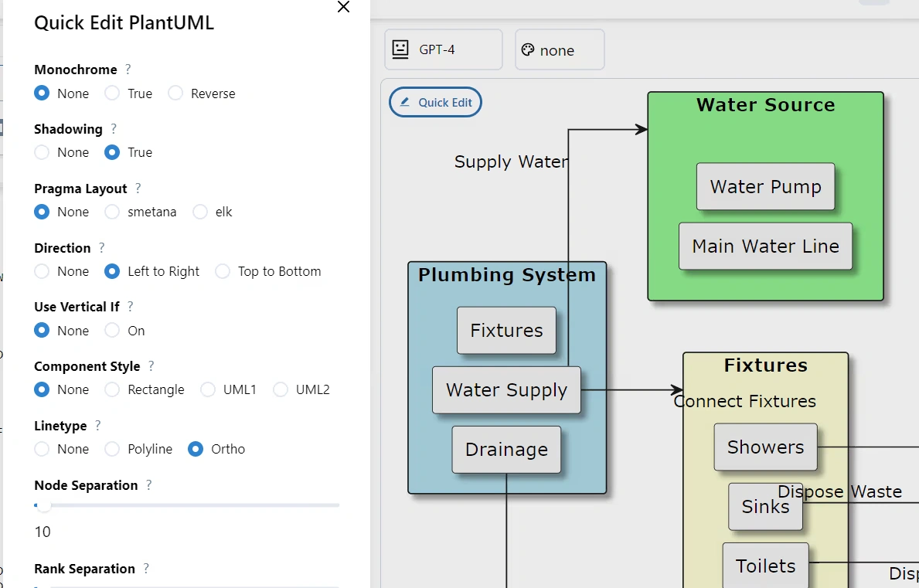Select Reverse for Monochrome
This screenshot has width=919, height=588.
(x=175, y=93)
